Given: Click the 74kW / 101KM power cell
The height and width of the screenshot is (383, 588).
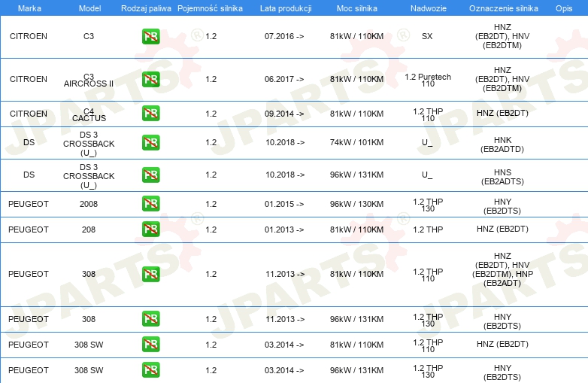Looking at the screenshot, I should click(356, 142).
